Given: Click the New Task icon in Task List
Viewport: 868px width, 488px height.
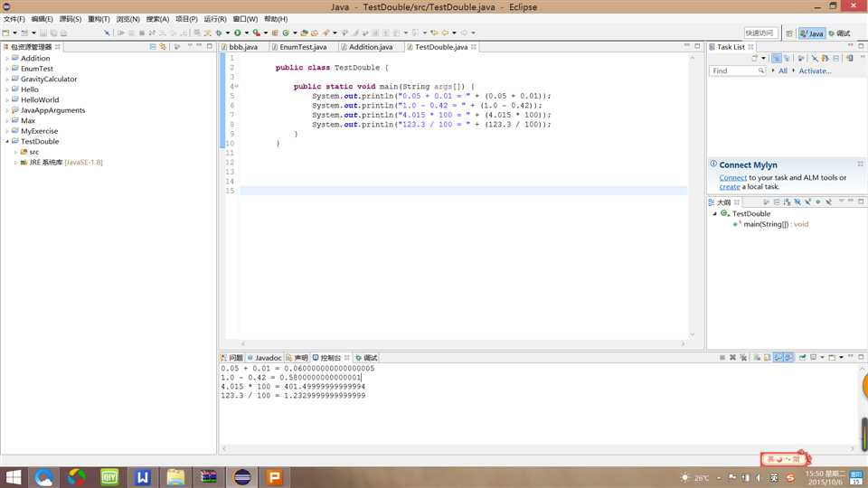Looking at the screenshot, I should point(755,58).
